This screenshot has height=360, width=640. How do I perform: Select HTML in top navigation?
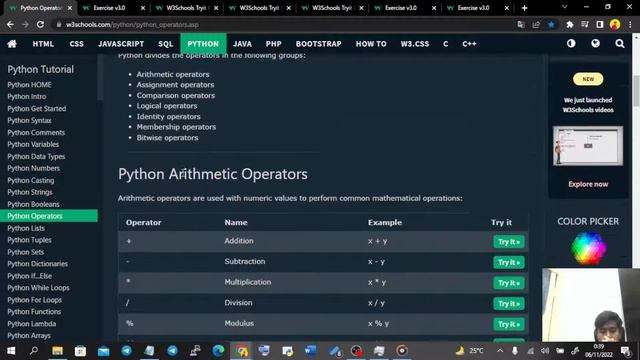[43, 44]
